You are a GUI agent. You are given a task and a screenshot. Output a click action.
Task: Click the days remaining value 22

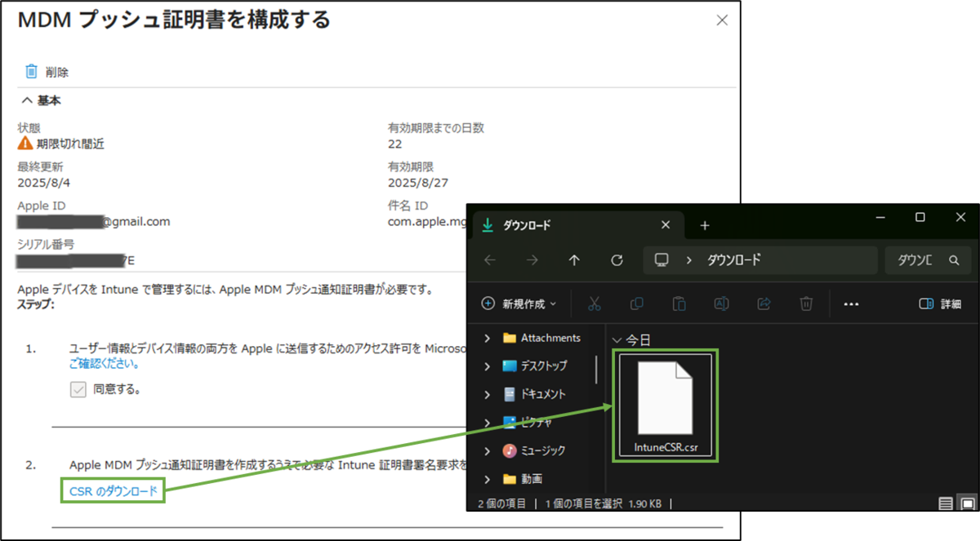(x=395, y=144)
